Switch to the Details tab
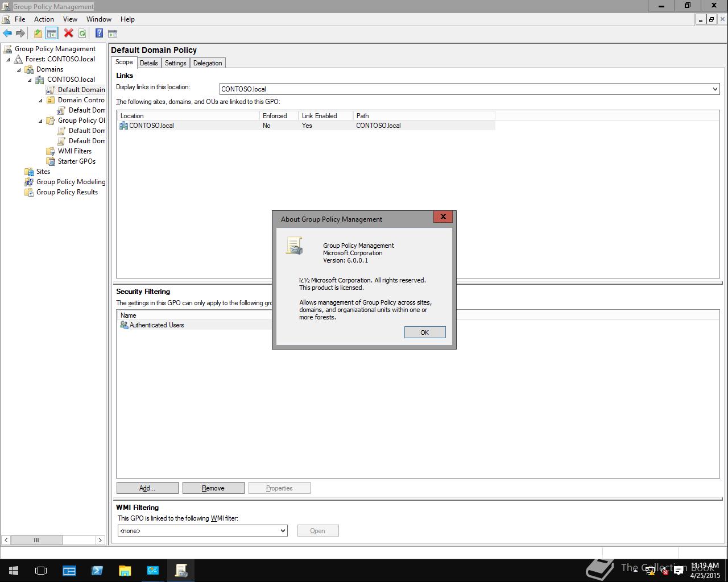Image resolution: width=728 pixels, height=582 pixels. click(149, 63)
